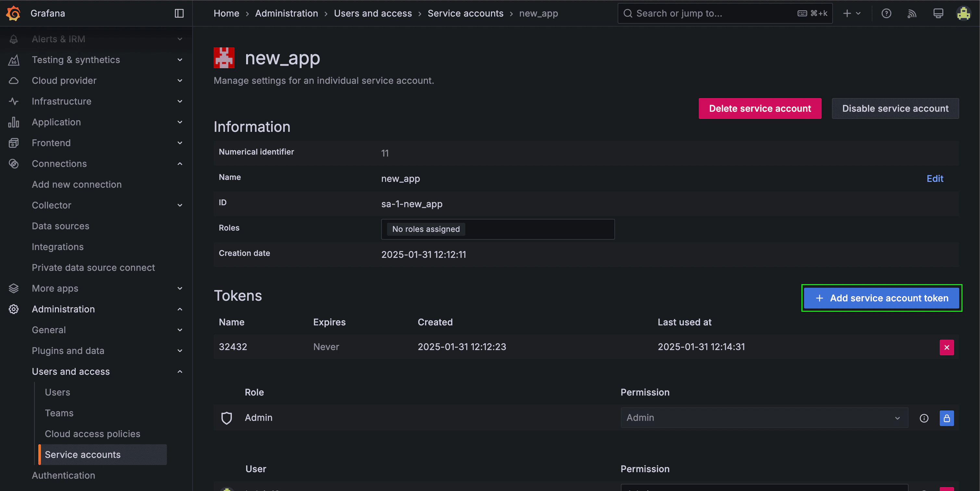The image size is (980, 491).
Task: Click the Grafana logo icon
Action: 13,13
